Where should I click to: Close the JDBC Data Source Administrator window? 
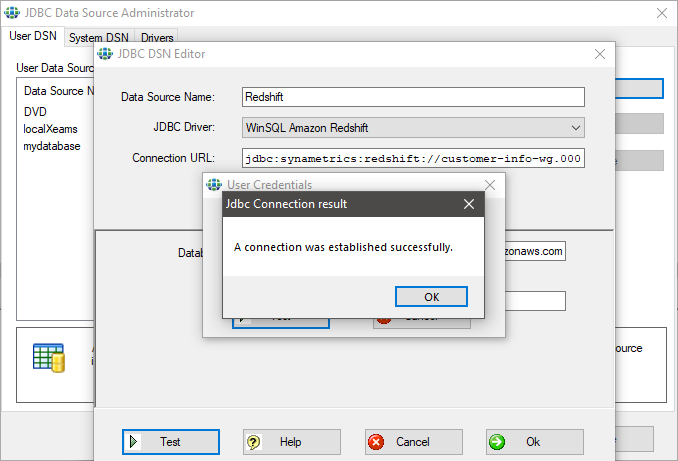click(x=662, y=13)
